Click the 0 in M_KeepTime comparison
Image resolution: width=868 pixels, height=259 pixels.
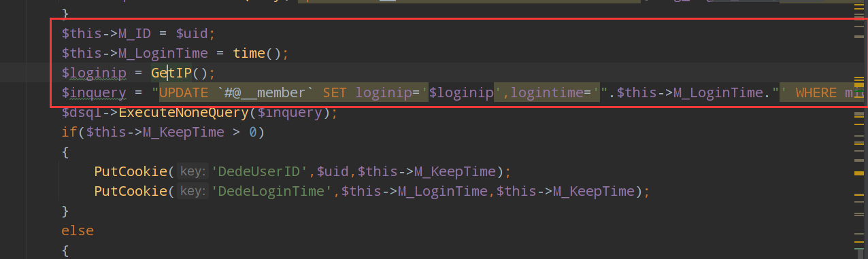[x=252, y=132]
